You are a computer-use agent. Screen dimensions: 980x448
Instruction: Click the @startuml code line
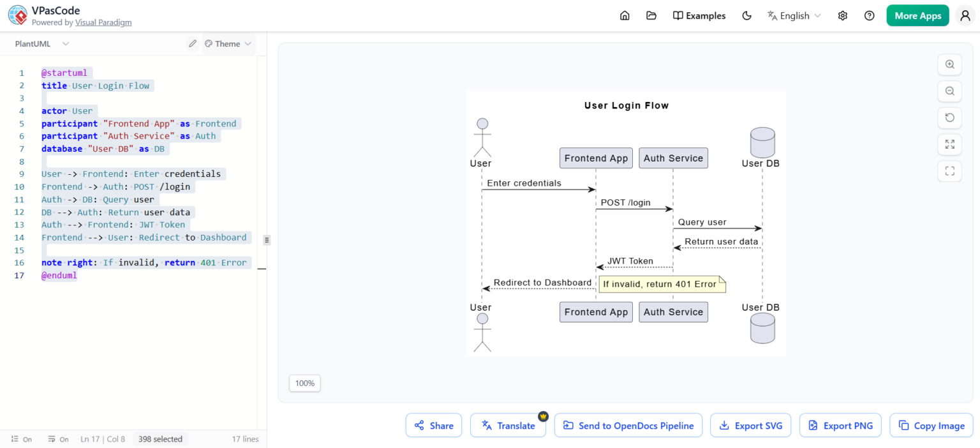pyautogui.click(x=64, y=73)
